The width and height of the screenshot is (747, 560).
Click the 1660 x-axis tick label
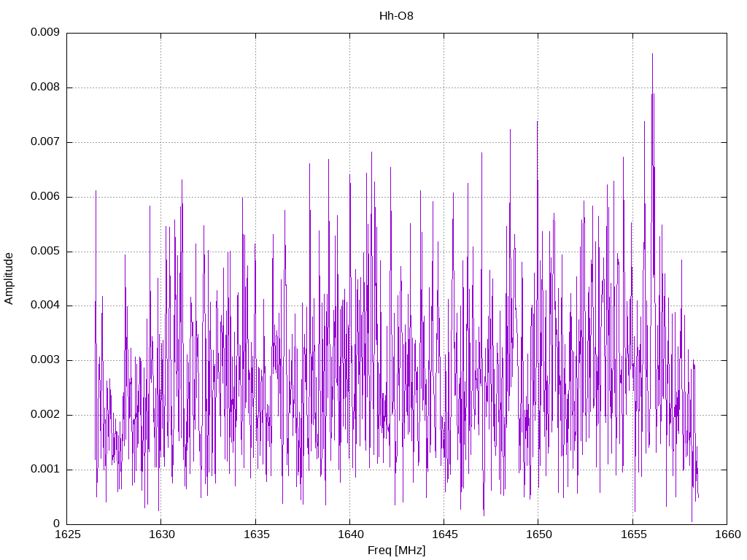pos(728,534)
